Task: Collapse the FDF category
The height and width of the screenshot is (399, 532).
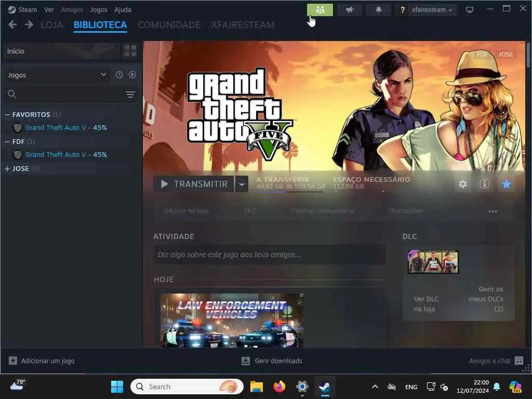Action: (7, 141)
